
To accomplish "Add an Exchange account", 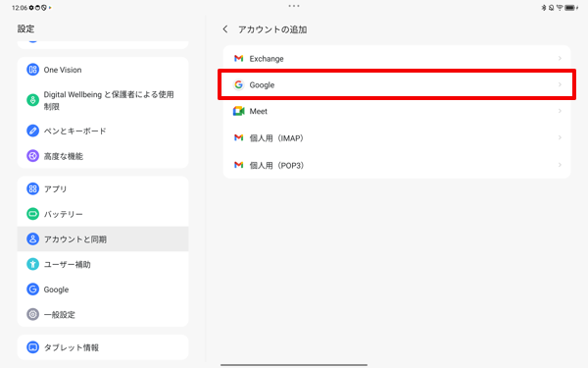I will pyautogui.click(x=397, y=58).
